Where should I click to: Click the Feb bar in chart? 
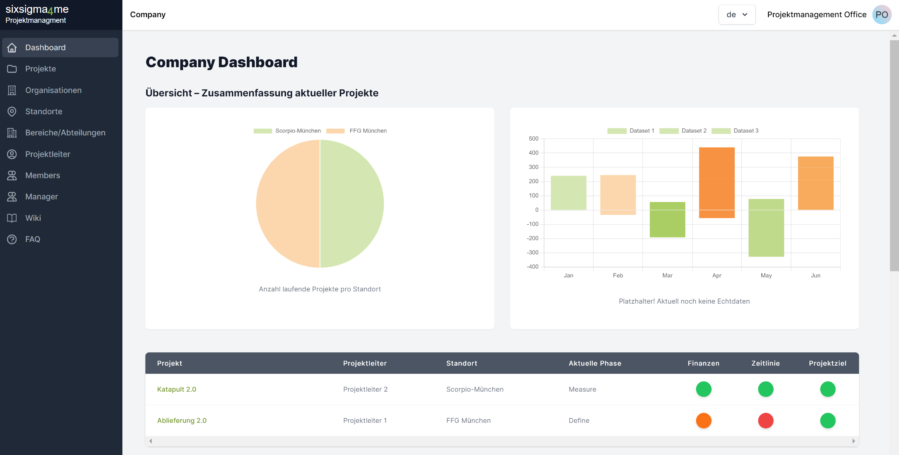618,195
